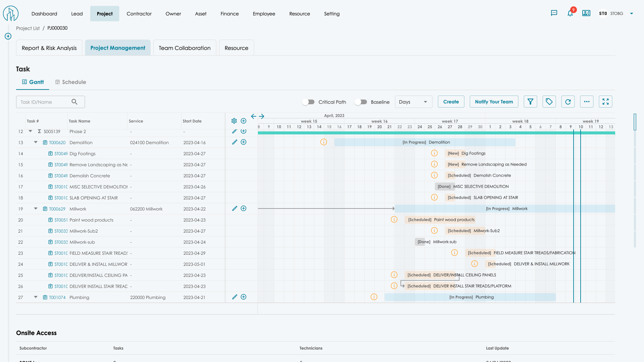Click the tag label icon
This screenshot has width=644, height=362.
tap(549, 102)
